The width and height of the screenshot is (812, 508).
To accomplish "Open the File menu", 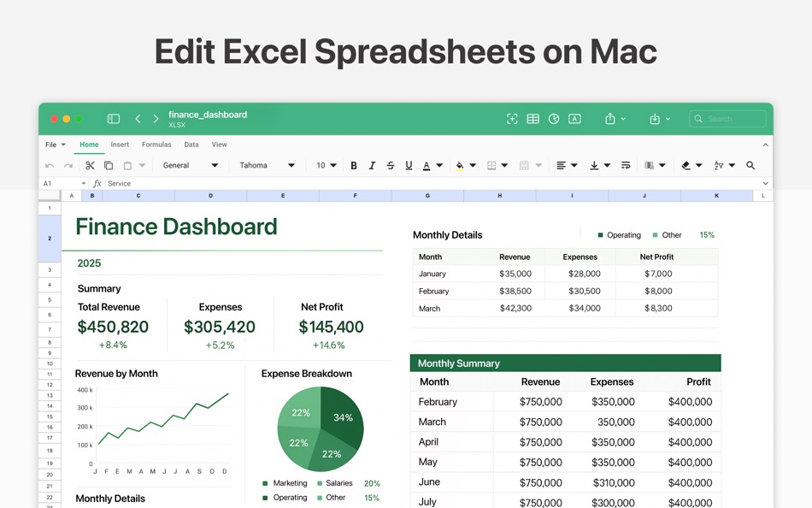I will (51, 145).
